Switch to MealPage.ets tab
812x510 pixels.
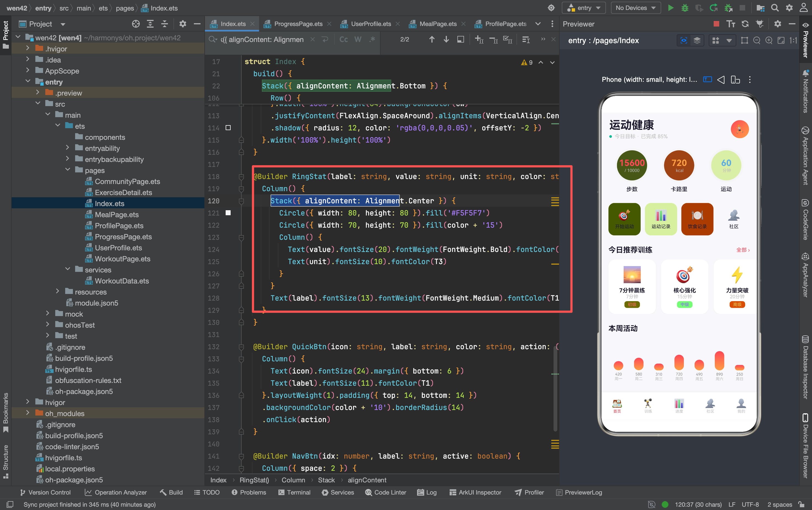coord(438,24)
